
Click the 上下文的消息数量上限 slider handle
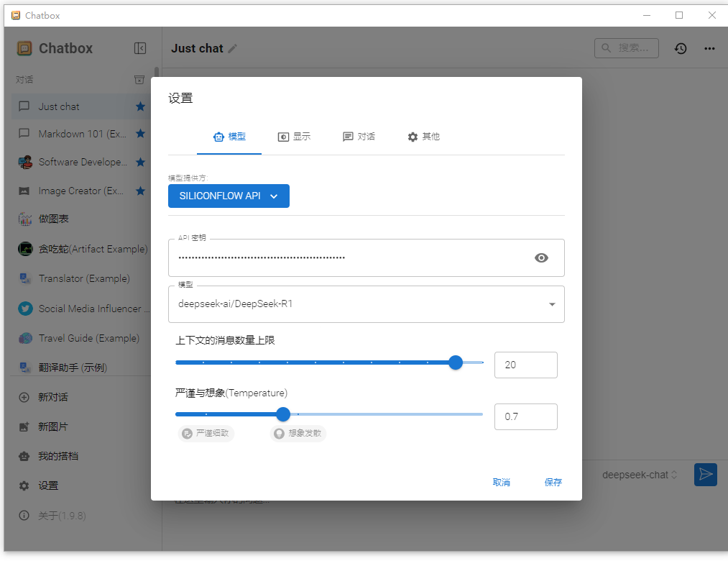(456, 362)
